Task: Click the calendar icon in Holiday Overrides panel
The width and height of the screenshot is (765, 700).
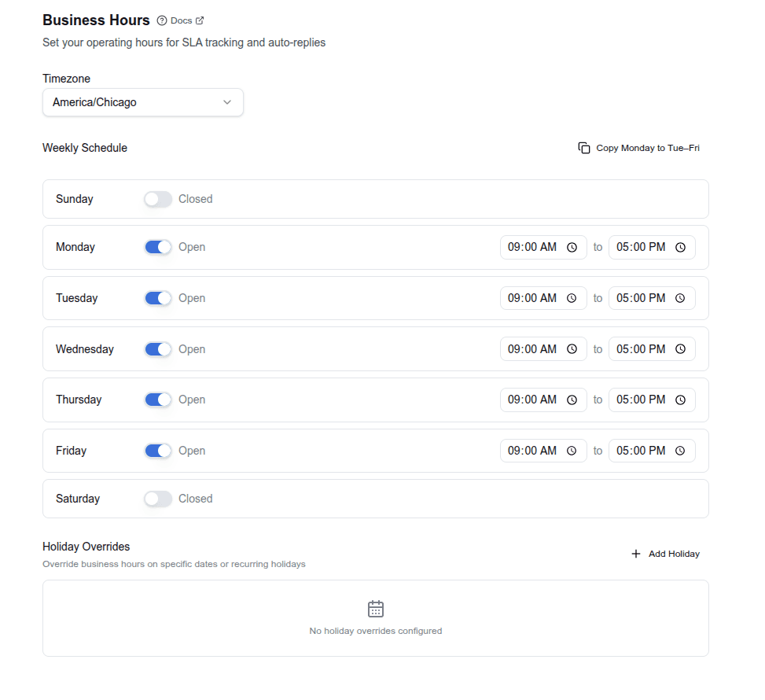Action: tap(375, 608)
